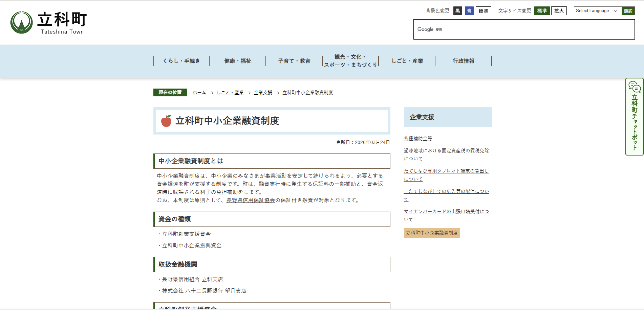This screenshot has height=310, width=644.
Task: Click the 翻訳 translate button
Action: [x=628, y=11]
